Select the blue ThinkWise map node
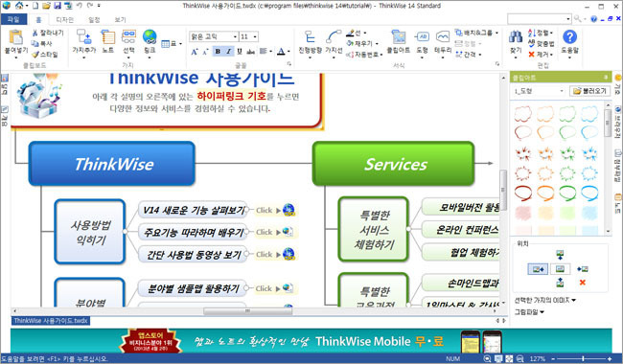623x364 pixels. pyautogui.click(x=112, y=164)
